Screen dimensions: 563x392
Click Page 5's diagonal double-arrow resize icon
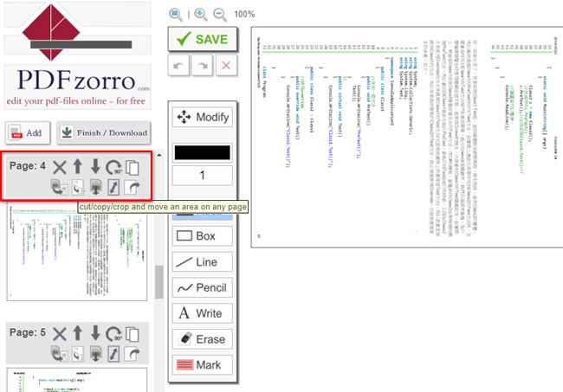click(x=113, y=354)
